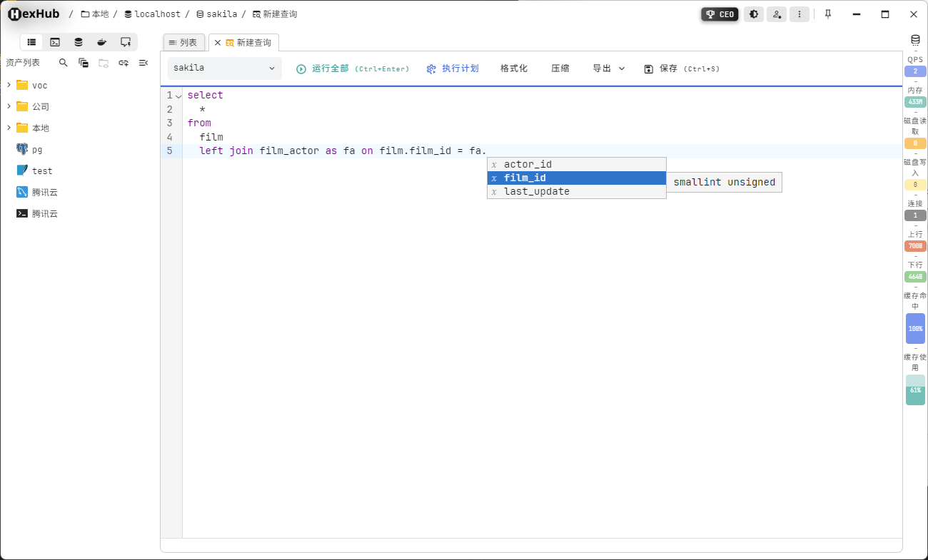Click the copy connections icon
This screenshot has width=928, height=560.
pyautogui.click(x=83, y=62)
